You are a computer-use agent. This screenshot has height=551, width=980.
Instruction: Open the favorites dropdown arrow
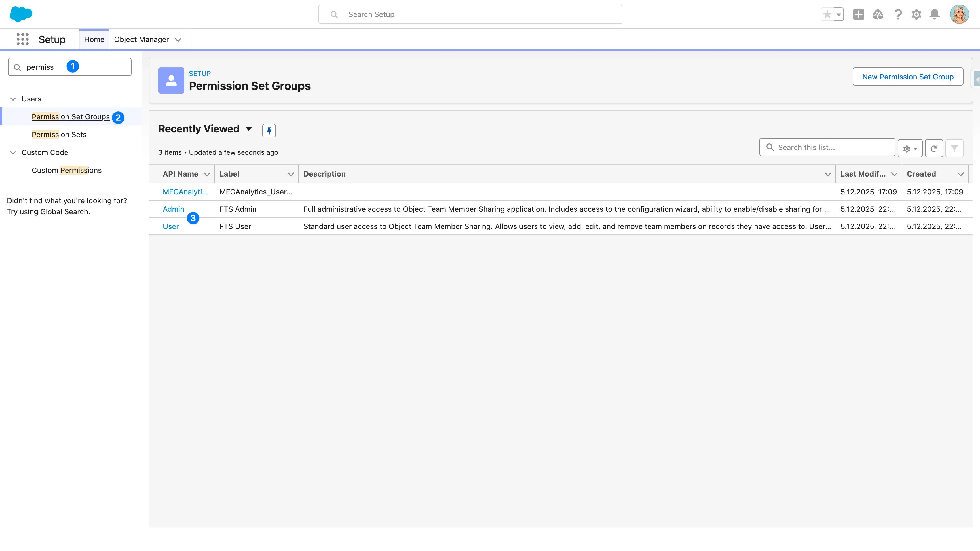click(x=839, y=14)
